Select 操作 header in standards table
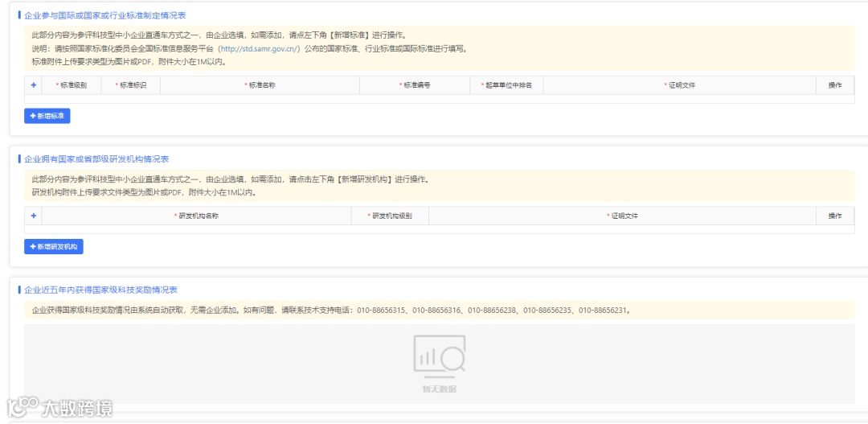 point(835,85)
